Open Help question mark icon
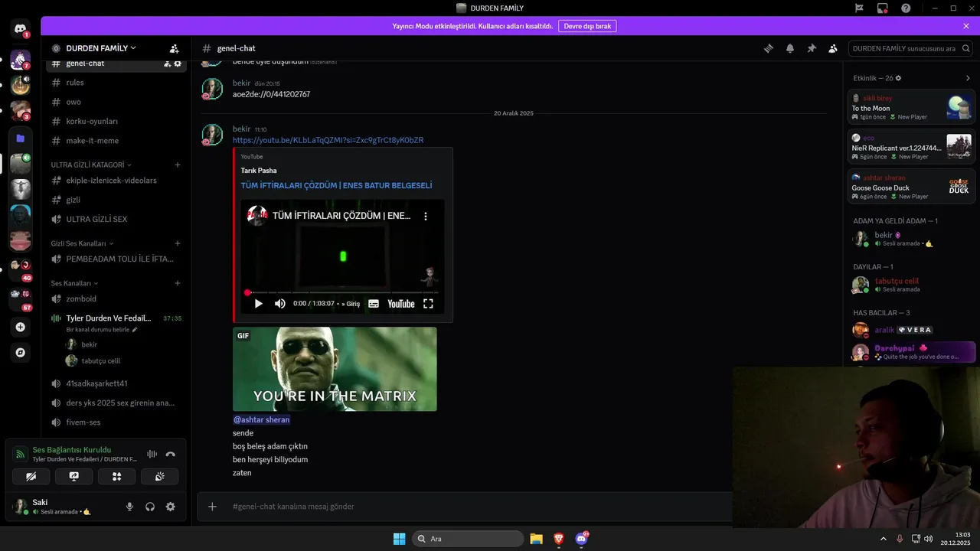 click(x=906, y=8)
